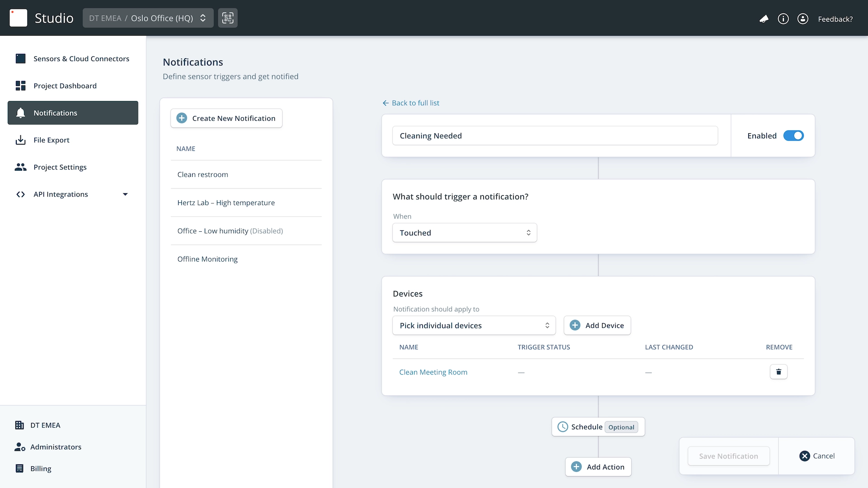Click the Studio logo icon
Screen dimensions: 868x488
(19, 18)
